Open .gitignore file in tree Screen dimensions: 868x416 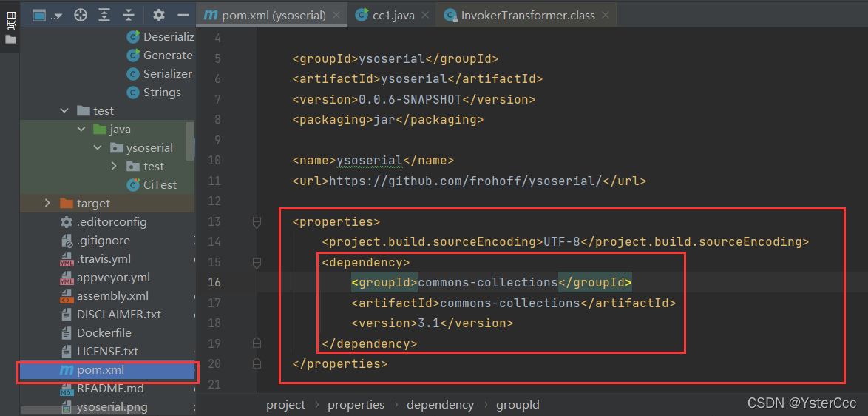click(104, 241)
